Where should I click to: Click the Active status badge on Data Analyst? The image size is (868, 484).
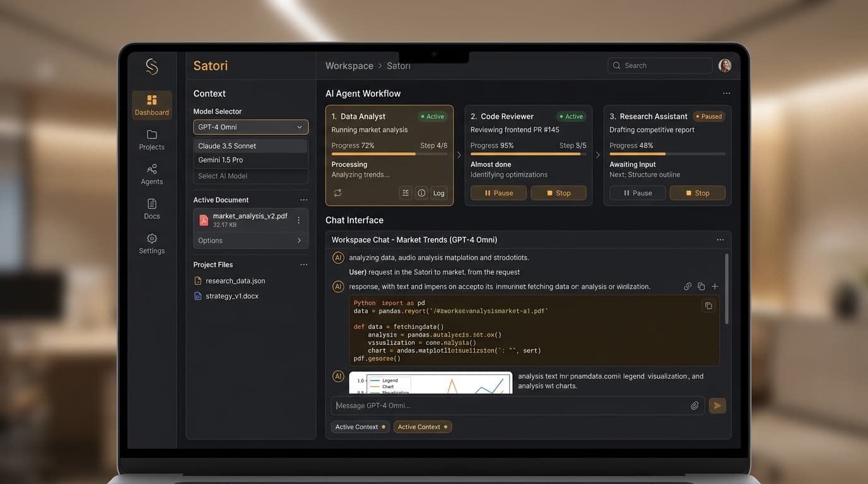[432, 117]
